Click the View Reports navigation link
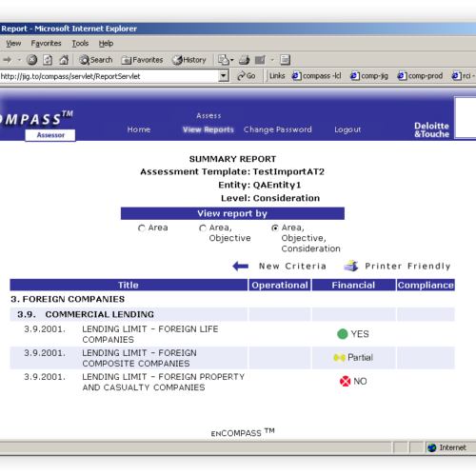The height and width of the screenshot is (476, 476). [x=208, y=129]
